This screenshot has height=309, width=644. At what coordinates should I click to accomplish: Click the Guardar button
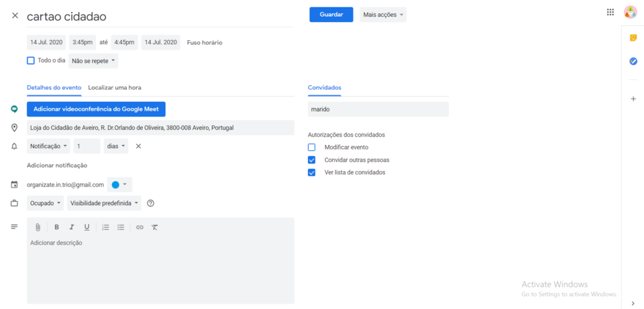point(331,15)
